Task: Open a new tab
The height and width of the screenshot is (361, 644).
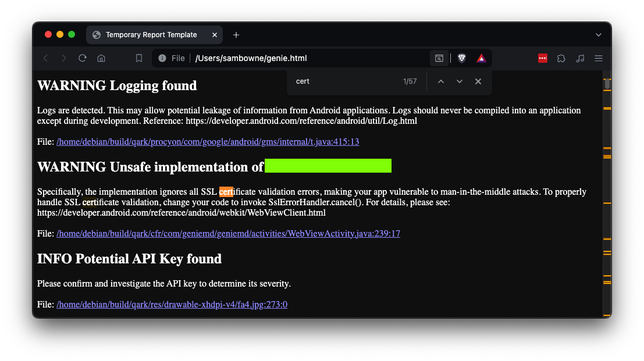Action: (x=236, y=35)
